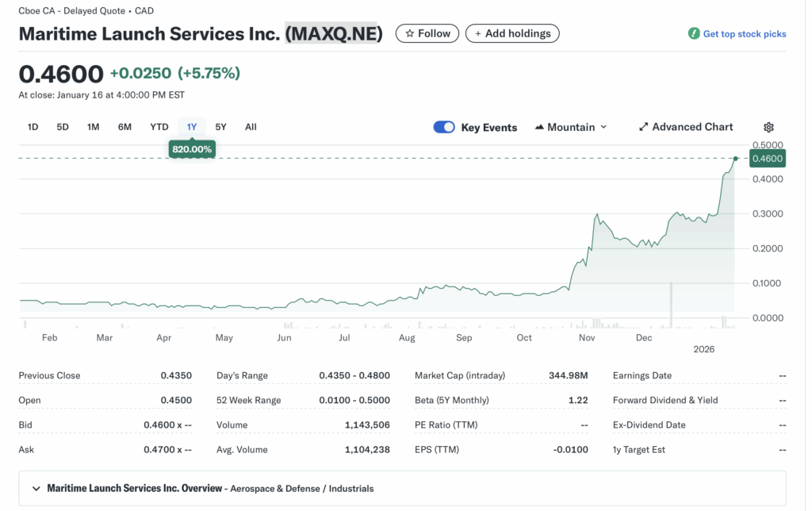Open the Mountain chart type dropdown

(571, 127)
